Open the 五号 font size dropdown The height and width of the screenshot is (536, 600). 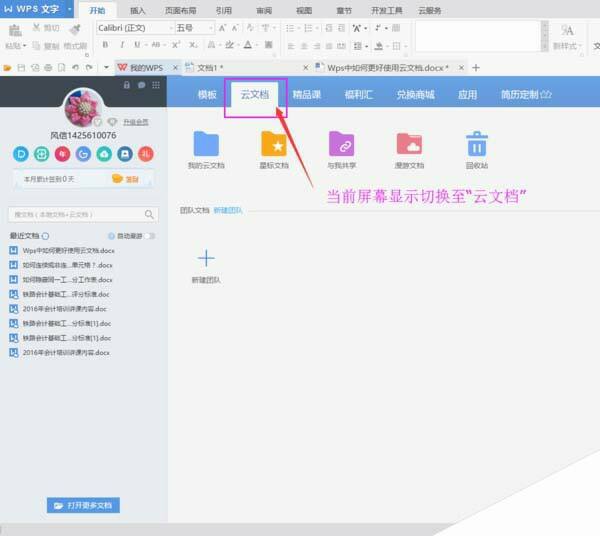click(x=210, y=28)
